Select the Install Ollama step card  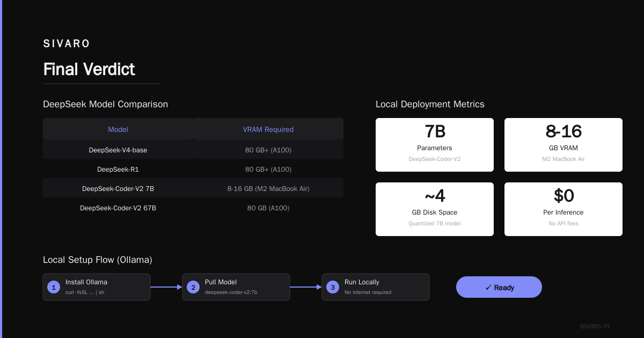(97, 287)
